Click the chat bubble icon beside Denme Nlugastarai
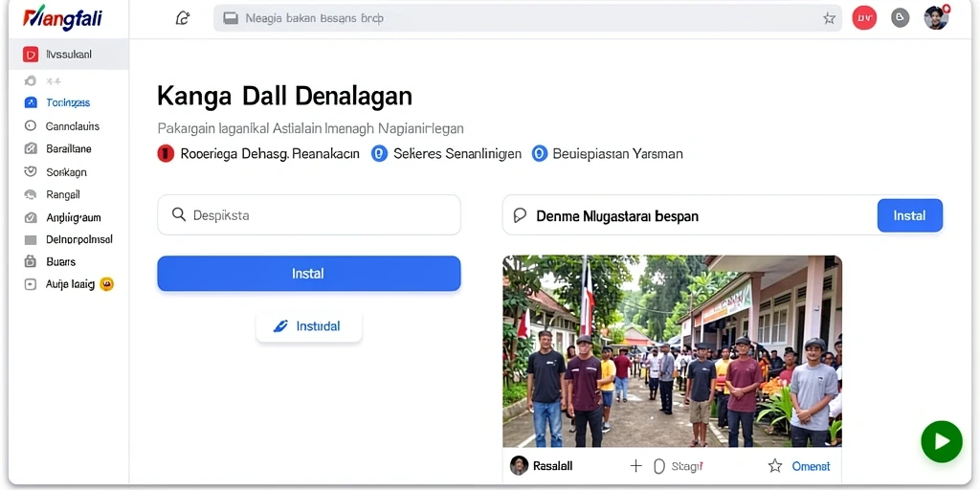The width and height of the screenshot is (980, 490). point(520,215)
